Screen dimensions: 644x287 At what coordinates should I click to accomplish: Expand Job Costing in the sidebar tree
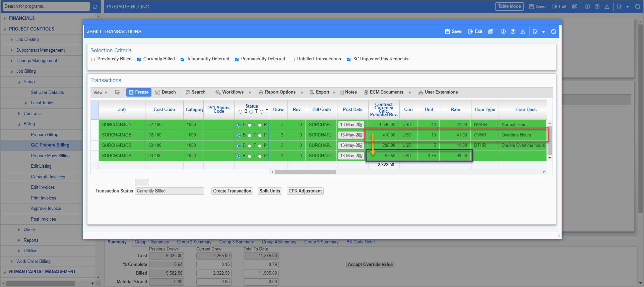point(12,40)
